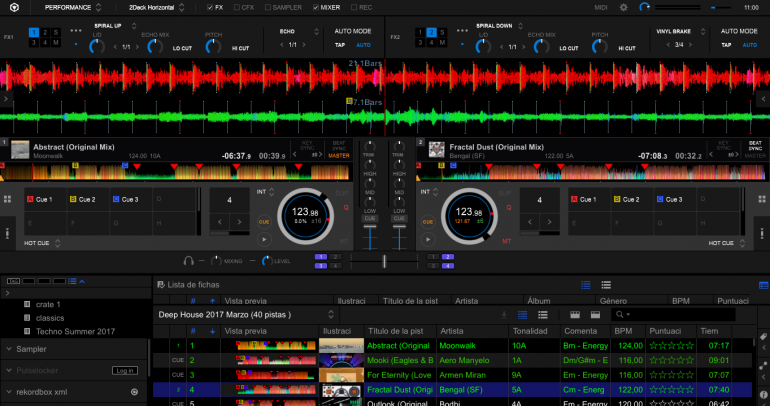Open the PERFORMANCE mode dropdown

click(x=73, y=7)
